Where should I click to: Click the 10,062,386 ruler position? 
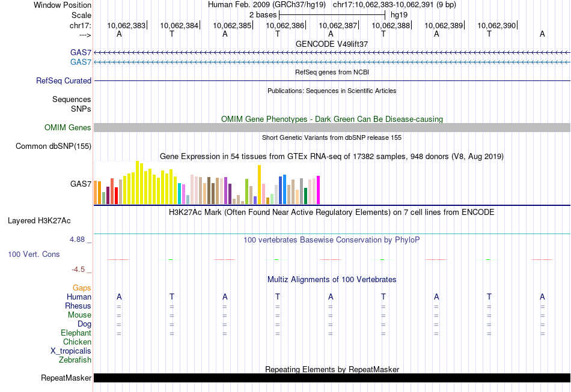(x=285, y=25)
